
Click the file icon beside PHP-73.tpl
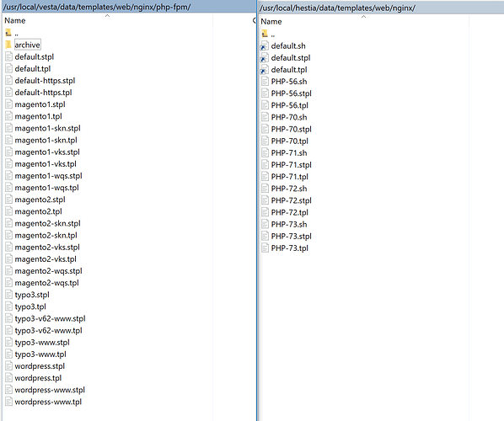click(x=265, y=248)
